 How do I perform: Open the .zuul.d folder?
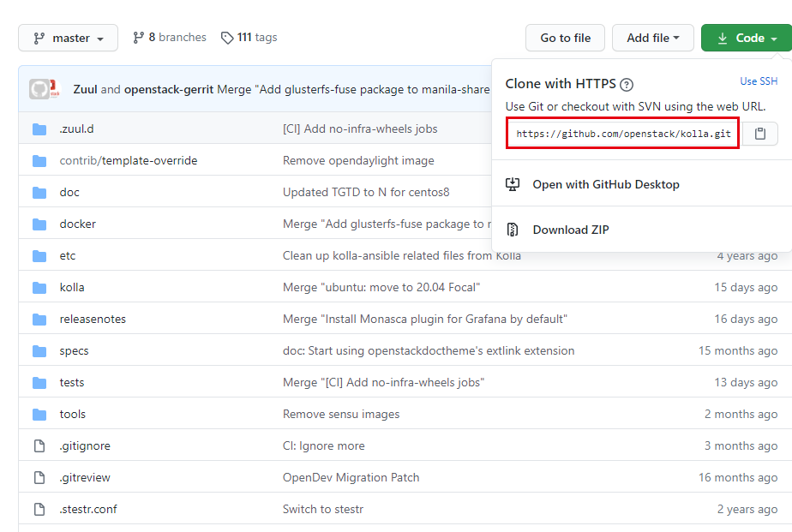[x=77, y=129]
